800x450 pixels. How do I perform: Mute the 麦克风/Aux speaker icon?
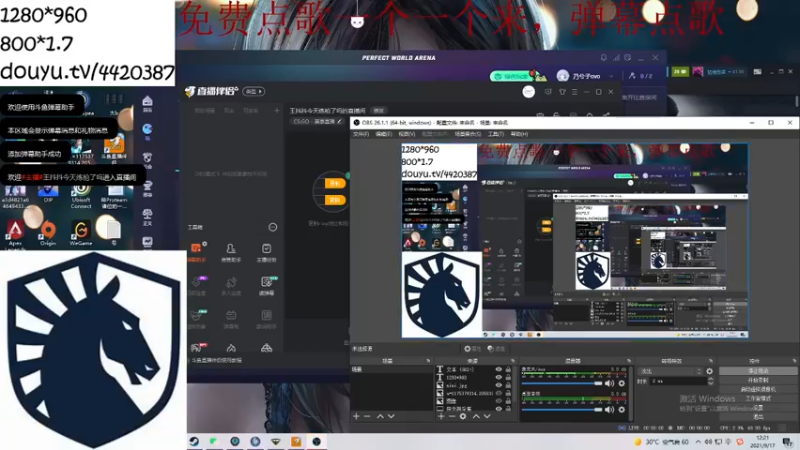(x=610, y=383)
